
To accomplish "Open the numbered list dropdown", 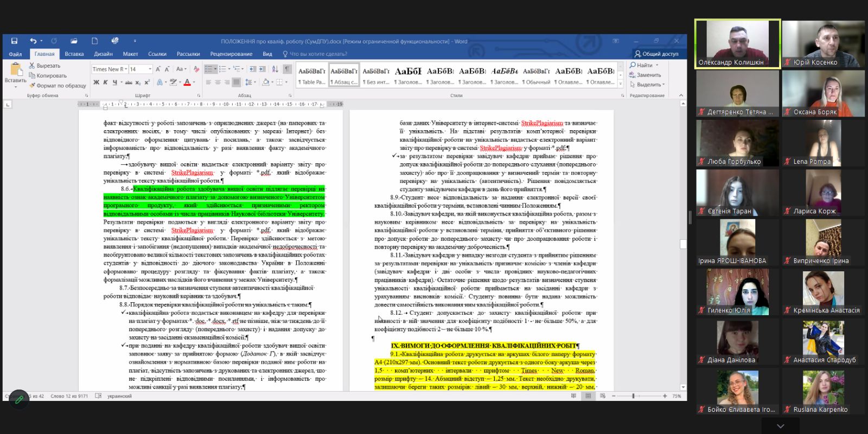I will coord(230,69).
